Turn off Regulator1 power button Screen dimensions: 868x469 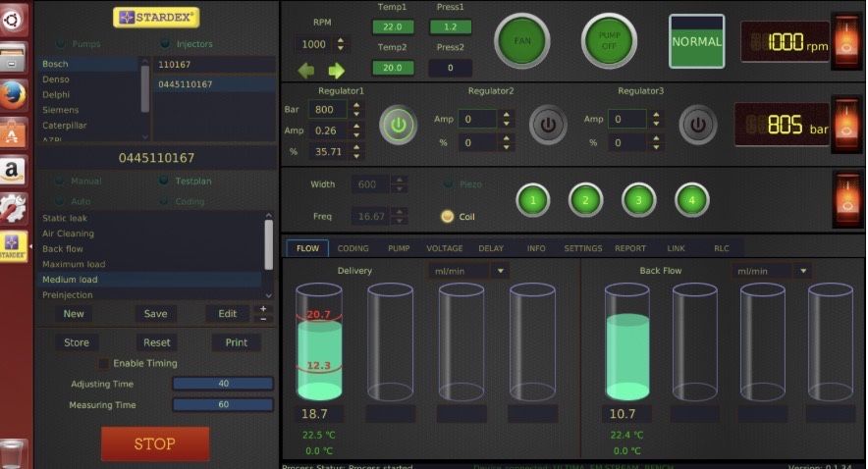tap(398, 125)
